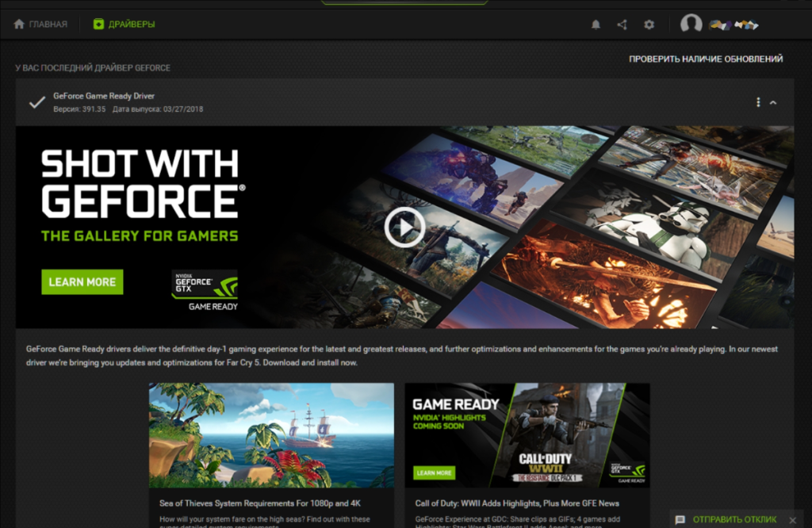812x528 pixels.
Task: Click the green Learn More banner button
Action: tap(82, 281)
